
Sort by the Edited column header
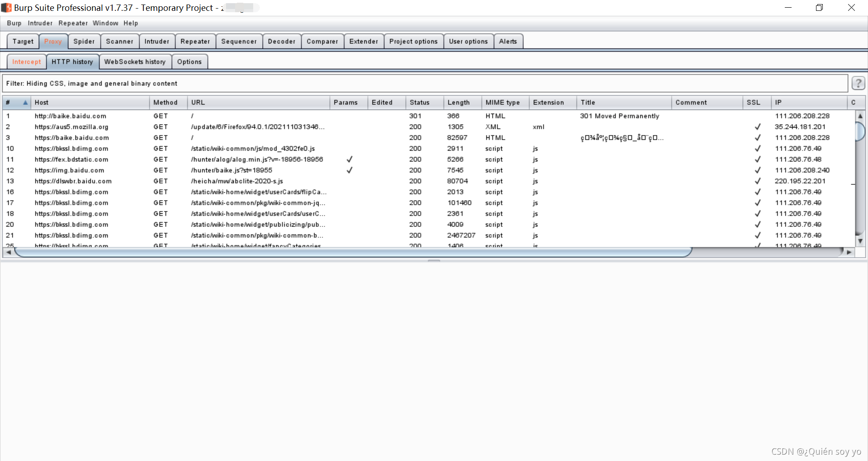point(387,103)
